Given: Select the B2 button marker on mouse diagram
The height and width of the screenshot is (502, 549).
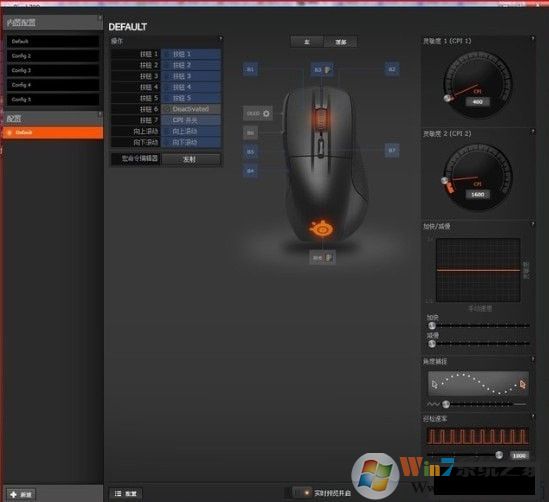Looking at the screenshot, I should pyautogui.click(x=392, y=69).
